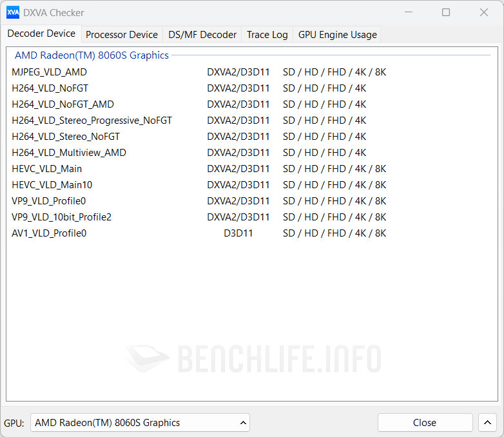
Task: Select the Decoder Device tab
Action: tap(41, 34)
